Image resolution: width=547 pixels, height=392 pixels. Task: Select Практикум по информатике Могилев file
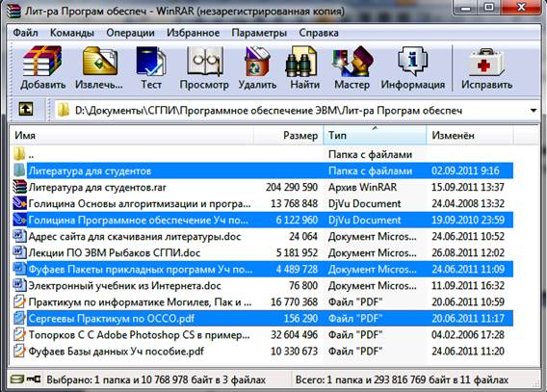(140, 302)
